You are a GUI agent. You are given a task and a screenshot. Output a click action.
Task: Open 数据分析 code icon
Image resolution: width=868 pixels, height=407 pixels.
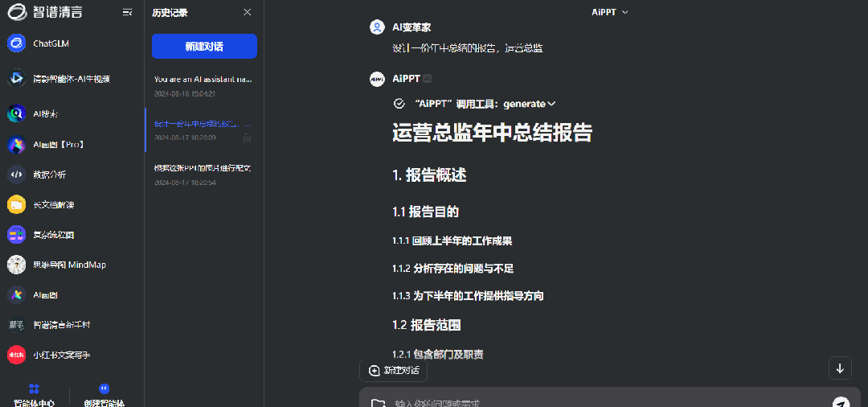17,175
